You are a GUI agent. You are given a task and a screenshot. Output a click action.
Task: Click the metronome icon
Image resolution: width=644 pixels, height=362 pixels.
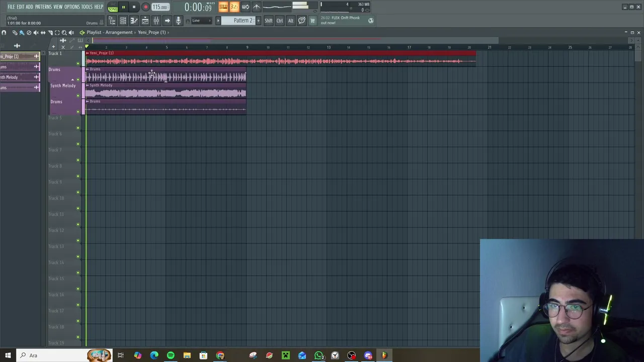257,7
